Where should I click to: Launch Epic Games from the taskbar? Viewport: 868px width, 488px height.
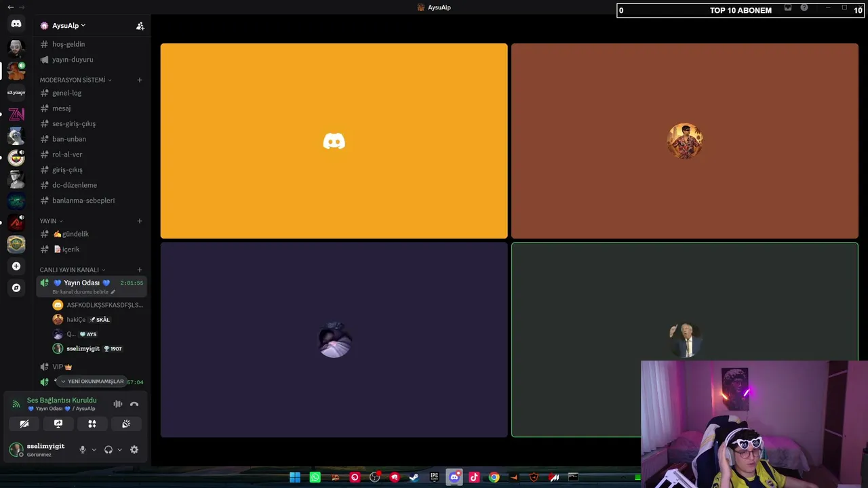coord(434,477)
